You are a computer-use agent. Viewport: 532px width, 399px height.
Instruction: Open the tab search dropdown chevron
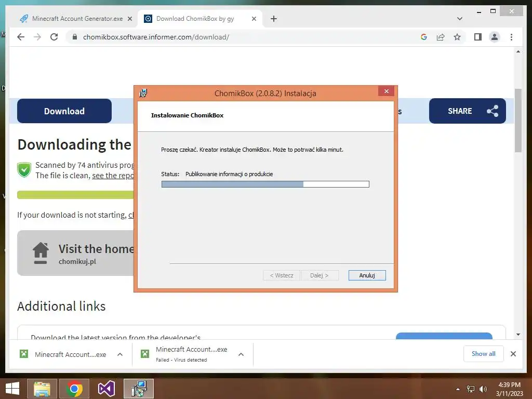click(460, 19)
